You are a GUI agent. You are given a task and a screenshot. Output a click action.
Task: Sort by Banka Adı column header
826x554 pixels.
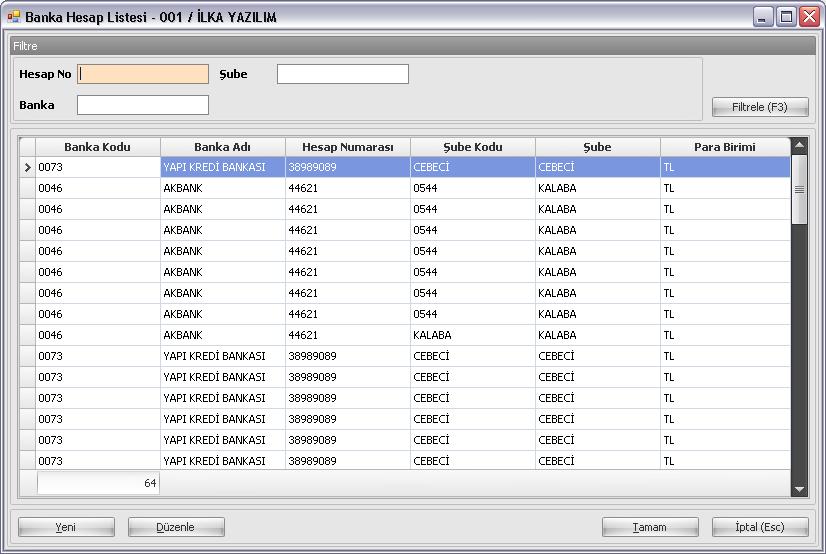pyautogui.click(x=222, y=147)
